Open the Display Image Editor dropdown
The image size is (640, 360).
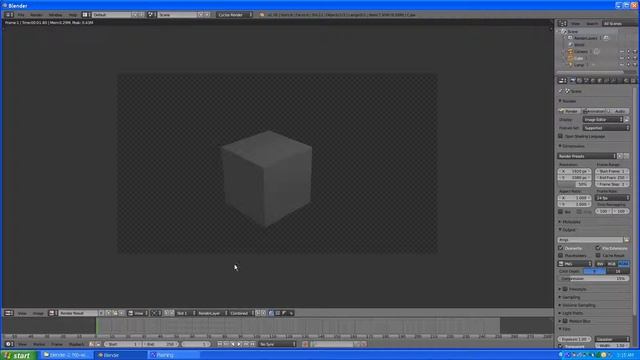[603, 120]
